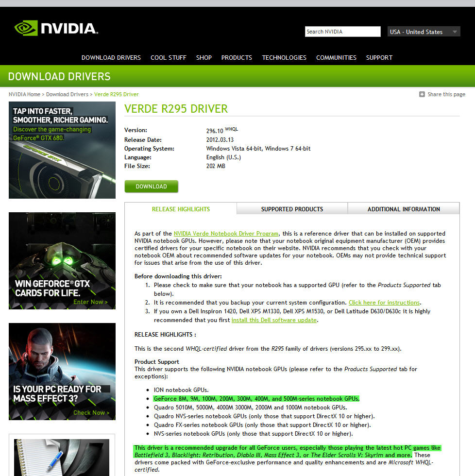475x476 pixels.
Task: Click the green Download Drivers banner title
Action: (59, 77)
